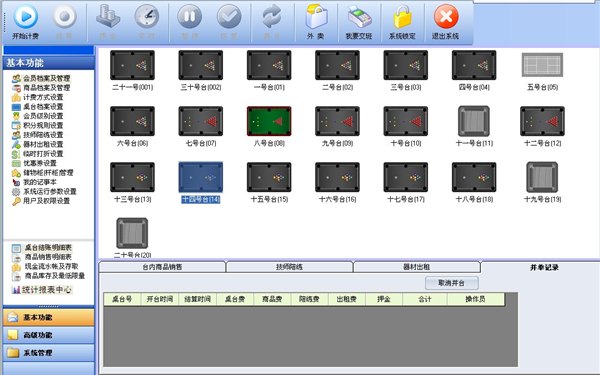Click the 退出系统 red X icon
600x375 pixels.
446,16
